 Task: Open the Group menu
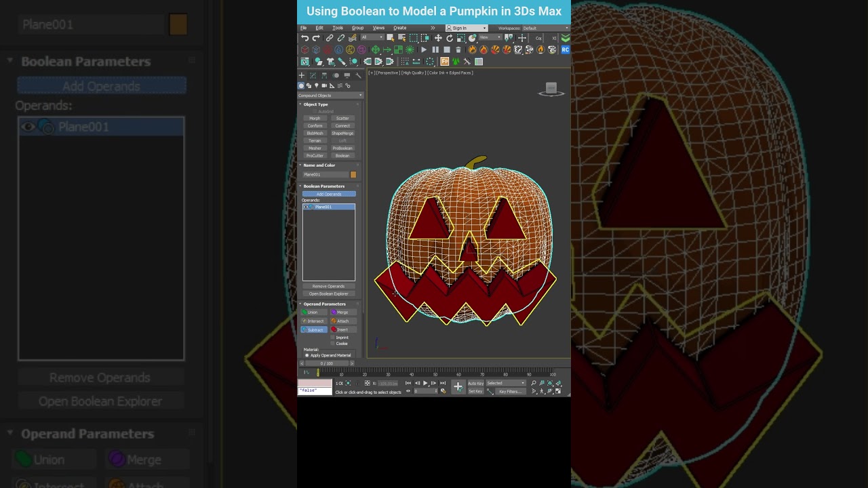tap(357, 28)
